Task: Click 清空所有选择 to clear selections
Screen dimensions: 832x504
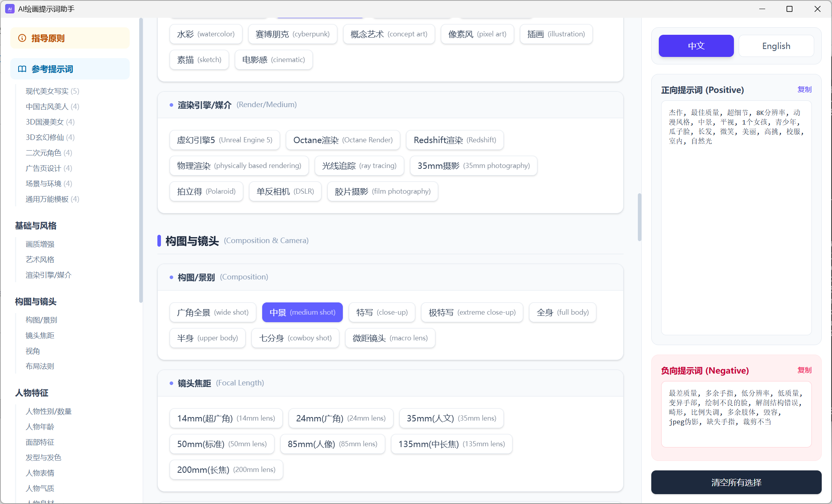Action: (x=736, y=482)
